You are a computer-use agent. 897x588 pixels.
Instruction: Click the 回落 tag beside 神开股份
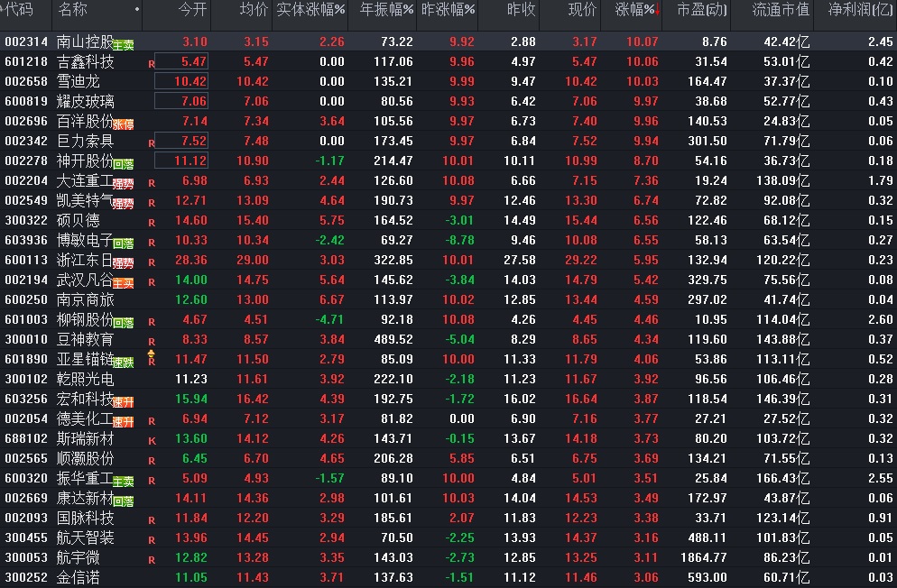coord(123,164)
